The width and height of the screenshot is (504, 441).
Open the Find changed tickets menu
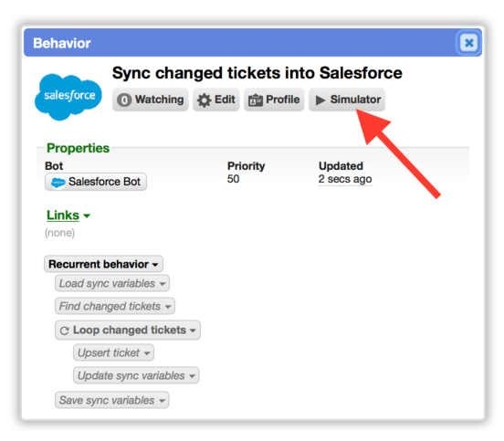(x=115, y=306)
